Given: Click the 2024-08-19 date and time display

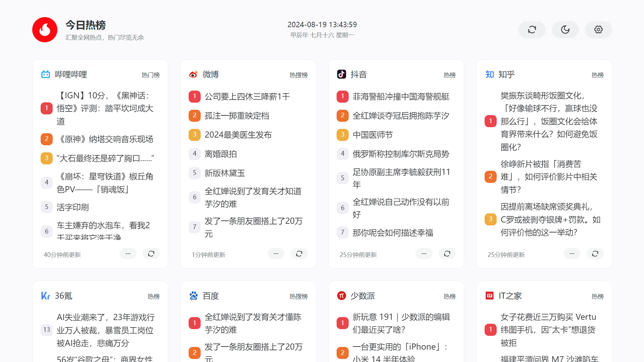Looking at the screenshot, I should (x=322, y=25).
